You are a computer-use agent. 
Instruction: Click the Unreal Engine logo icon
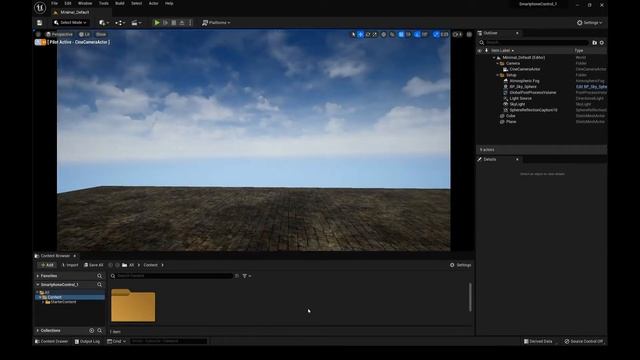tap(40, 7)
